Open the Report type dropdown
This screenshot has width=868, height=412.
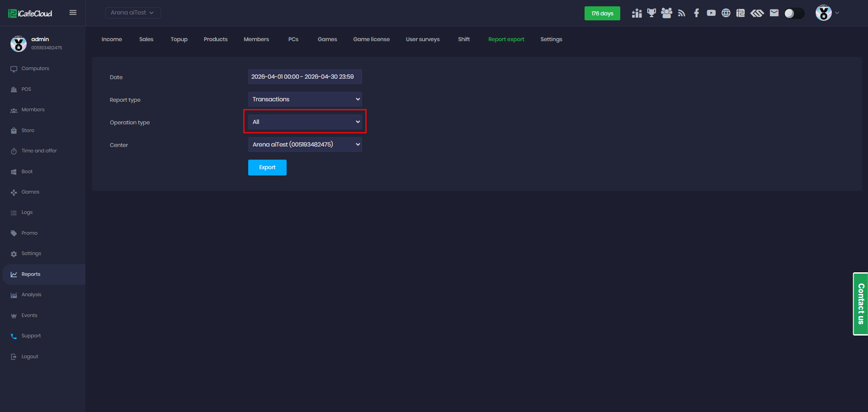tap(305, 99)
